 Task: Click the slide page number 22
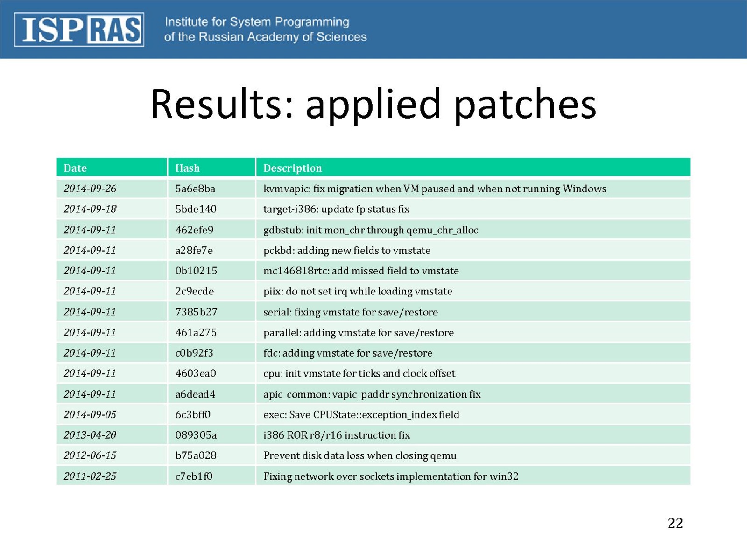(675, 523)
